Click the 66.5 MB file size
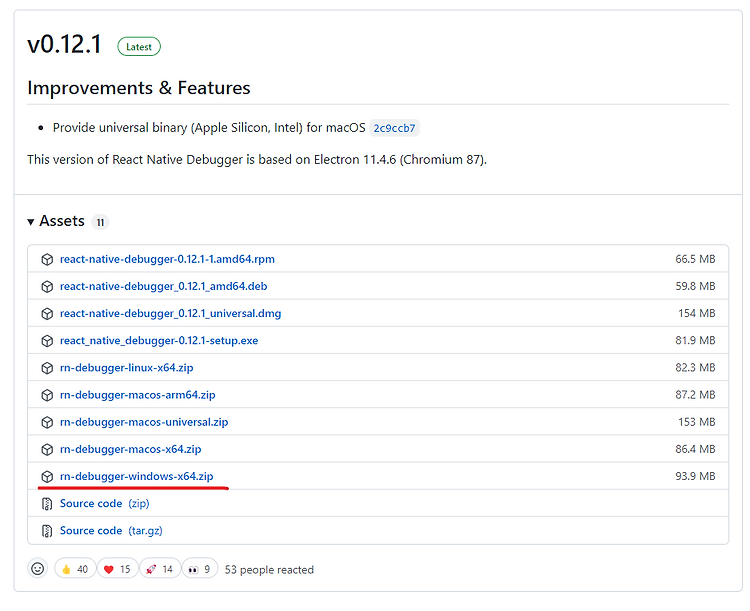 click(x=695, y=259)
